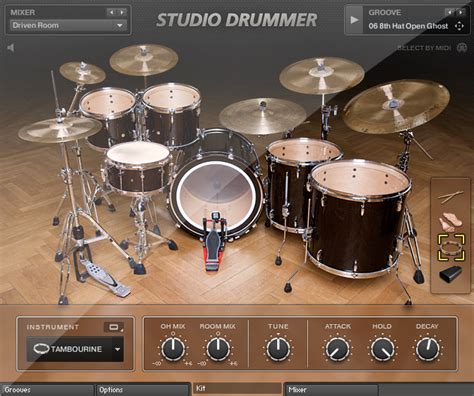Click the kick drum pedal
The height and width of the screenshot is (396, 474).
(x=213, y=242)
